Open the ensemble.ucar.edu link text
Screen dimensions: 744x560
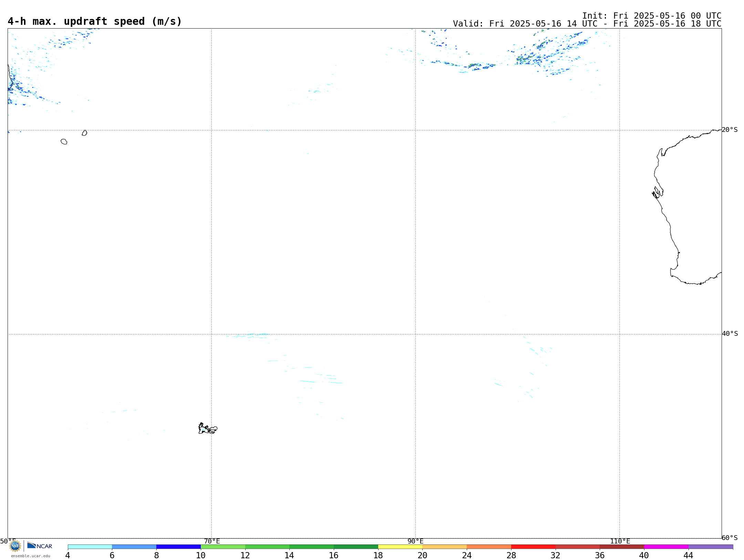point(31,556)
